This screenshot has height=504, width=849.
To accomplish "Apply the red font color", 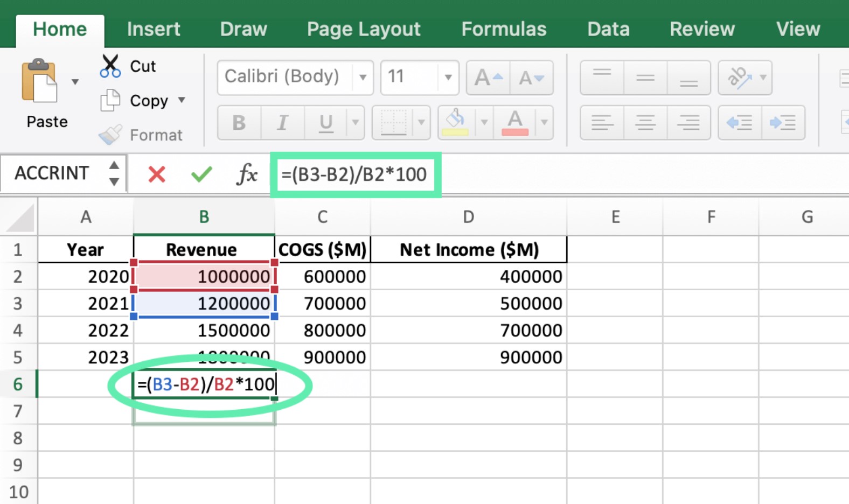I will pyautogui.click(x=515, y=123).
